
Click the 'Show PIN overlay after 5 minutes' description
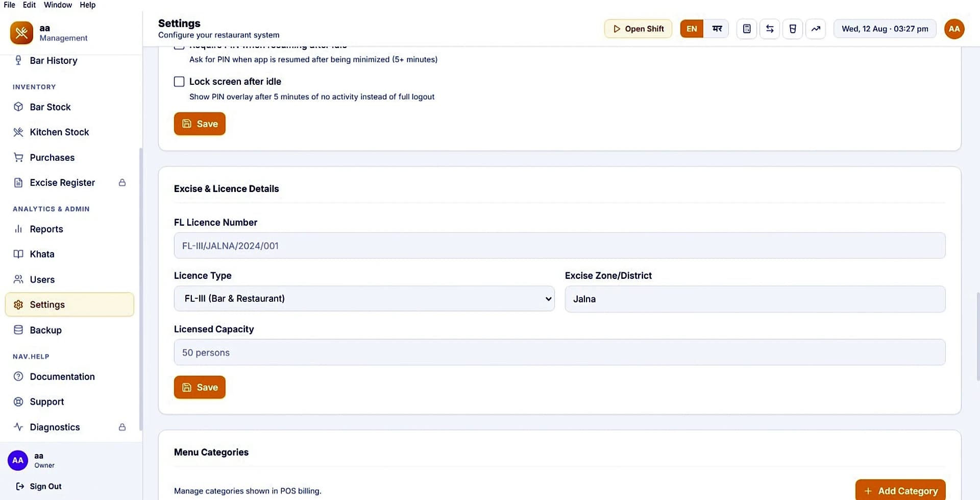pyautogui.click(x=312, y=97)
